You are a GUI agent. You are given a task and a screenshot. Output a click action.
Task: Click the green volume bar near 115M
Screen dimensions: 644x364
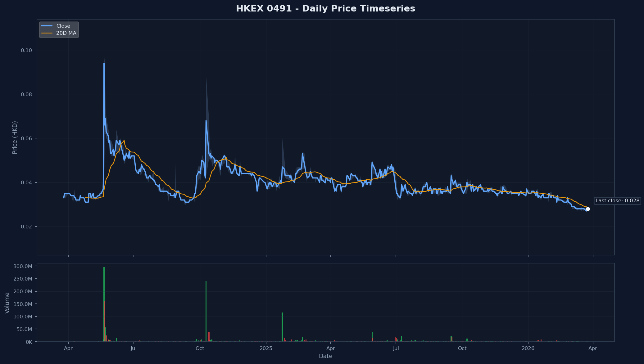282,327
